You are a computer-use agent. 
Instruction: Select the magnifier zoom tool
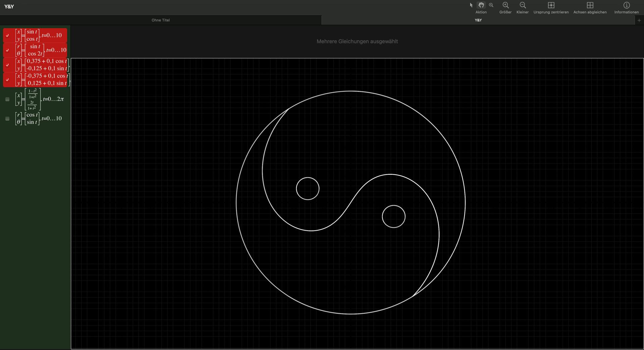tap(492, 5)
